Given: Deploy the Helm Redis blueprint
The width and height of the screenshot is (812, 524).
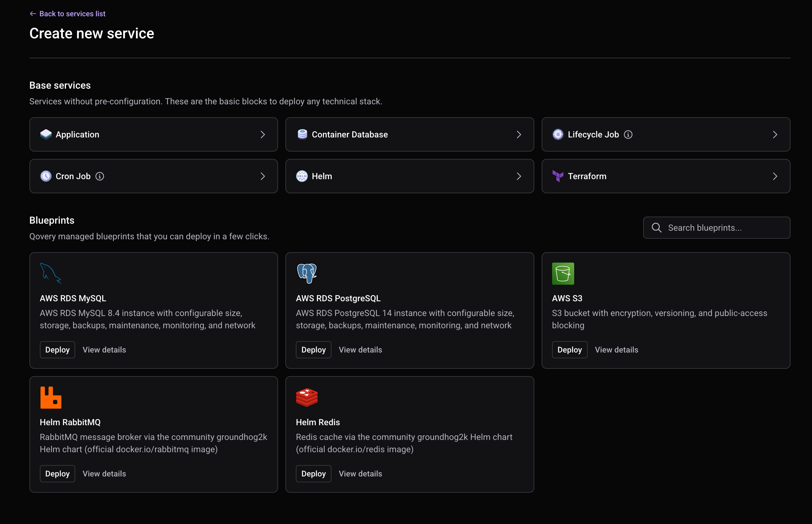Looking at the screenshot, I should tap(313, 474).
